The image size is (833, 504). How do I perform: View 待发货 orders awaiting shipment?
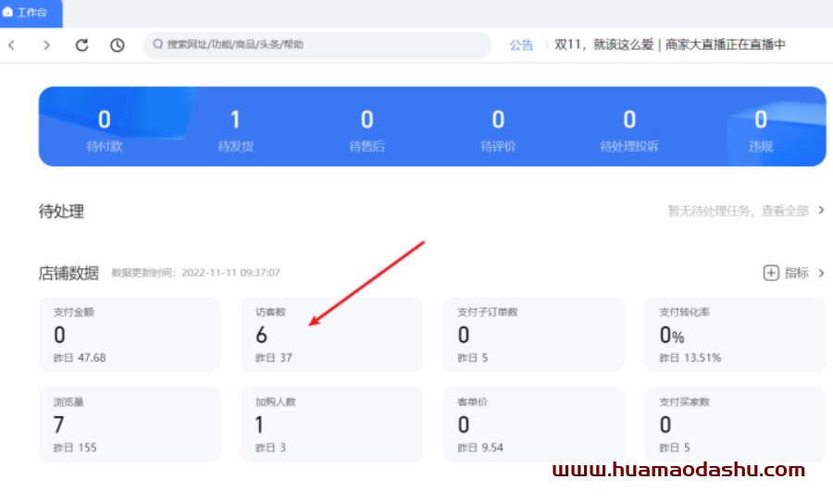click(235, 129)
